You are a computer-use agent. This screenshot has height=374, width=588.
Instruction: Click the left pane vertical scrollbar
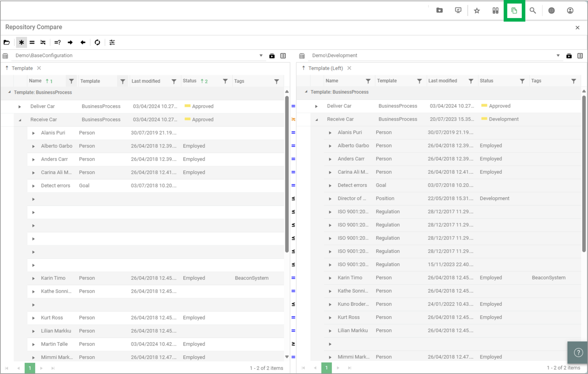(287, 172)
